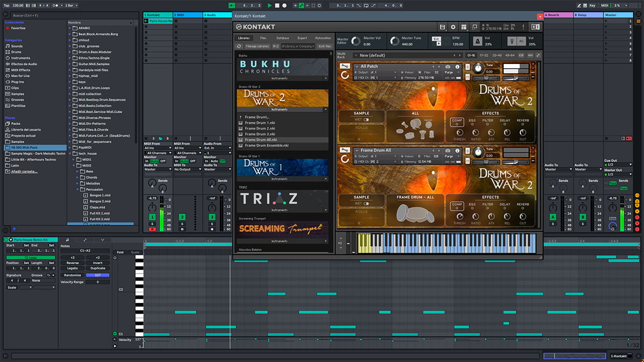
Task: Click the Kontakt workspace layout icon
Action: [x=464, y=27]
